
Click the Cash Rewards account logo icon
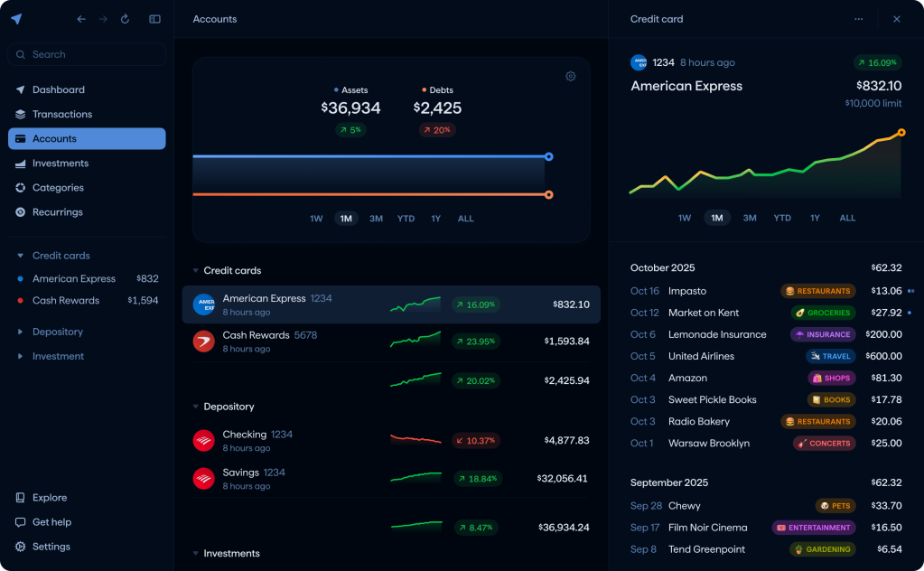203,342
